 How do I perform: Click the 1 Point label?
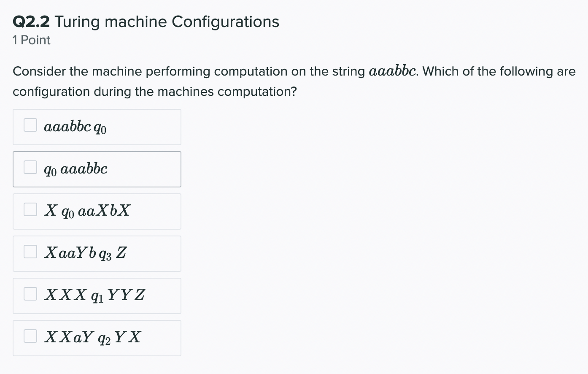32,40
